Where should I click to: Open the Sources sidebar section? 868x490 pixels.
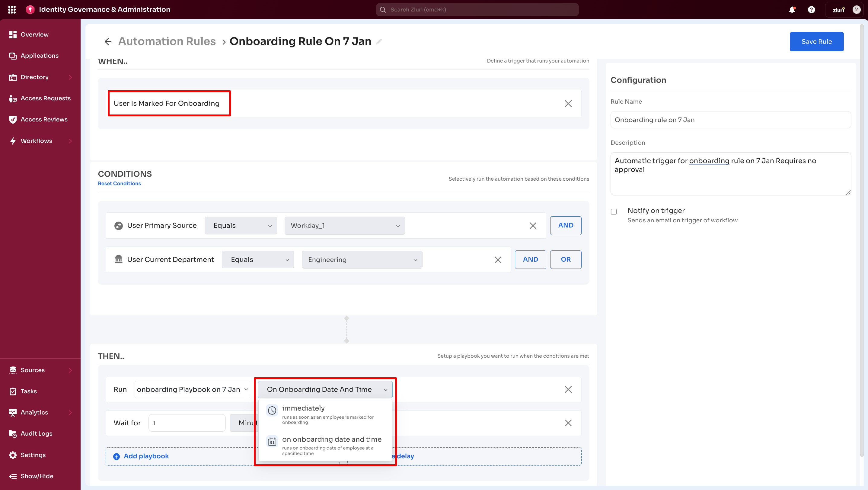click(32, 370)
